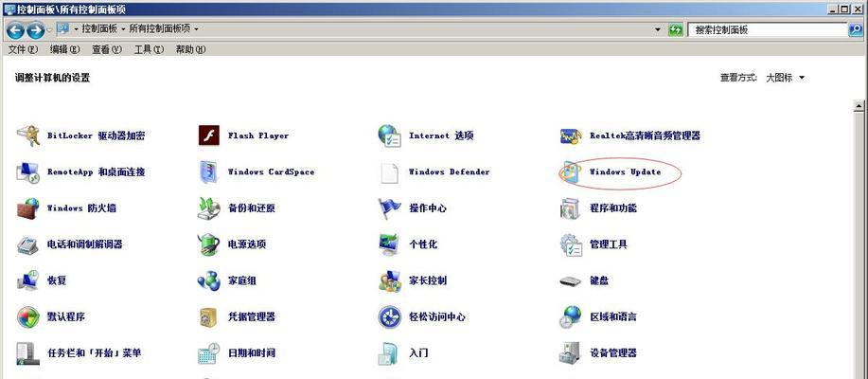The image size is (868, 379).
Task: Open the 程序和功能 icon
Action: point(571,208)
